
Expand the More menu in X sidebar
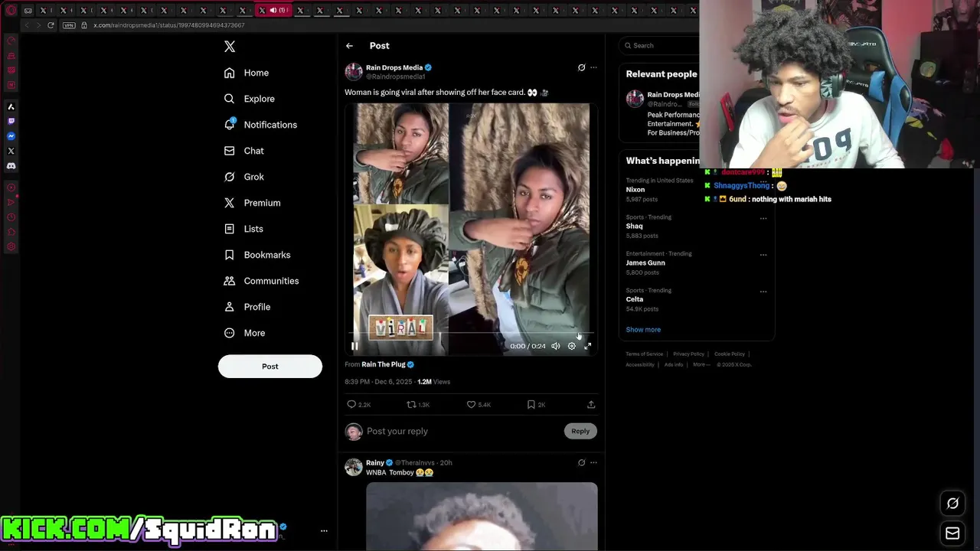pos(244,333)
